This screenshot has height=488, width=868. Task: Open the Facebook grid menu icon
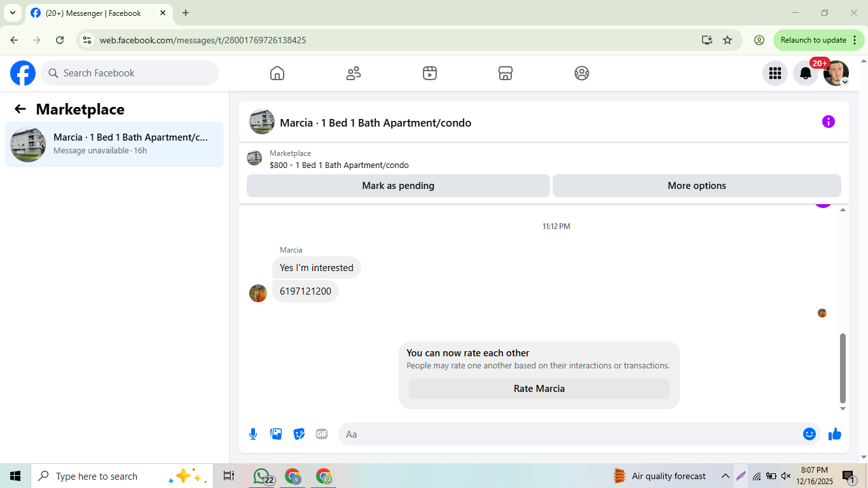775,73
